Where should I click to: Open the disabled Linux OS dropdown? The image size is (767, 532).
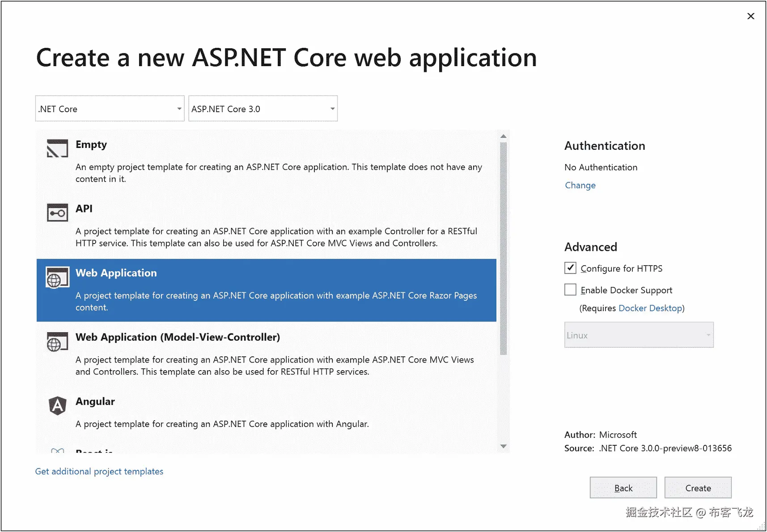[639, 335]
